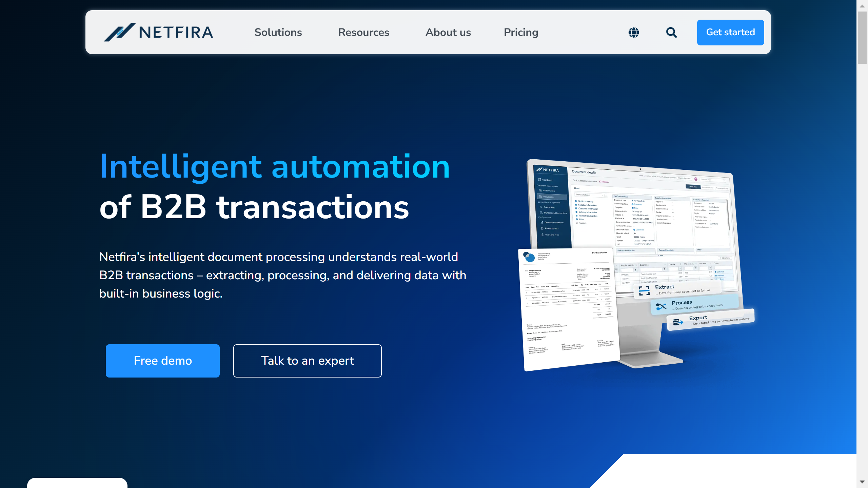Image resolution: width=868 pixels, height=488 pixels.
Task: Open the Description column filter dropdown
Action: pyautogui.click(x=665, y=269)
